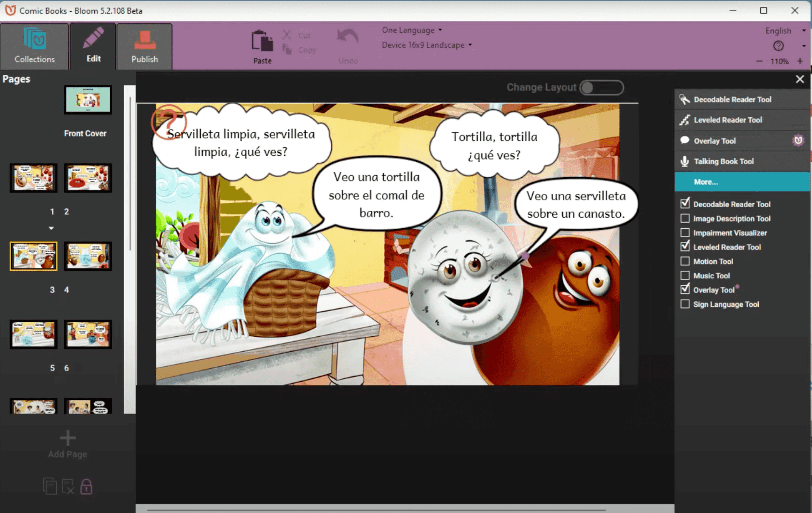This screenshot has height=513, width=812.
Task: Decrease zoom with the minus button
Action: coord(759,61)
